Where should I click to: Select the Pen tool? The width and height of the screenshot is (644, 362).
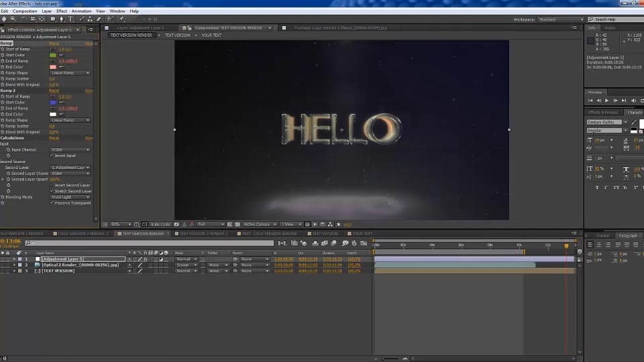(62, 19)
